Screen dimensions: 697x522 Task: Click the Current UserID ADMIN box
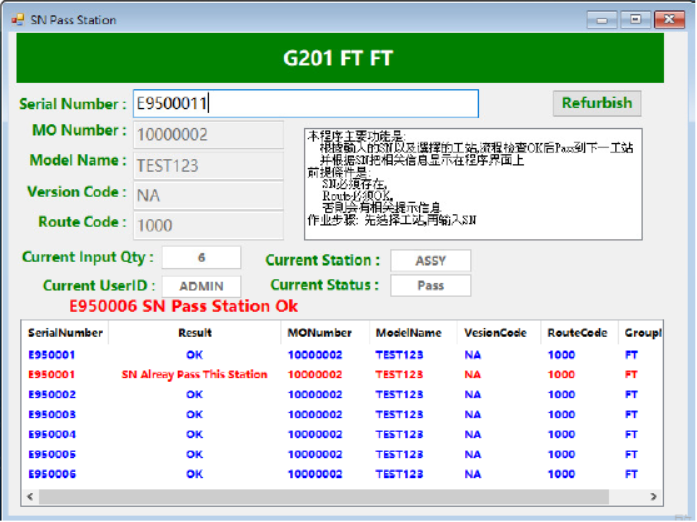(x=201, y=286)
